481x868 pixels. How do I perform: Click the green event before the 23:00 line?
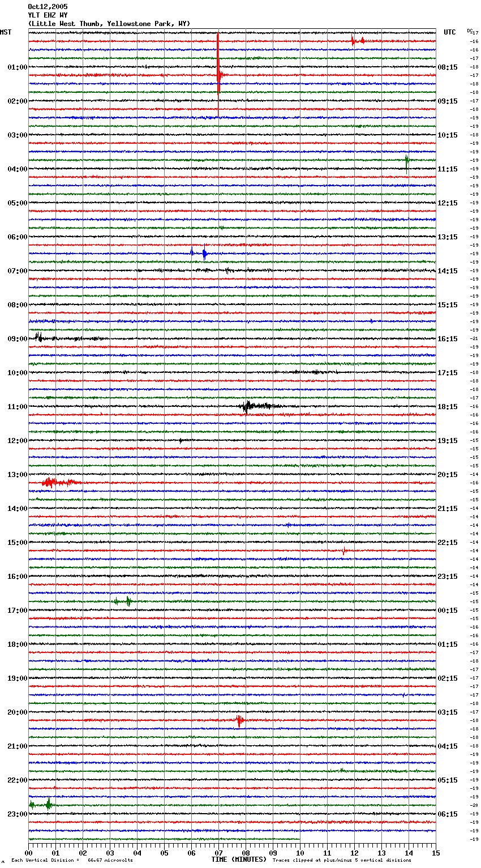click(x=41, y=804)
